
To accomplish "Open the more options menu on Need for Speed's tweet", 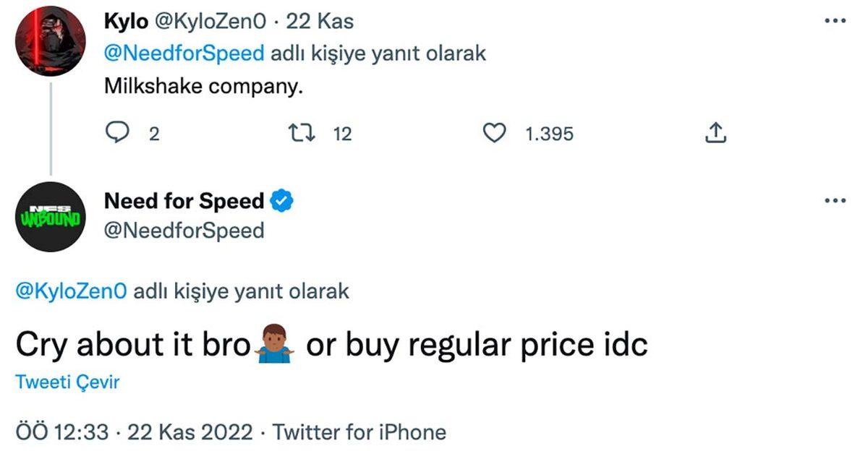I will point(835,200).
